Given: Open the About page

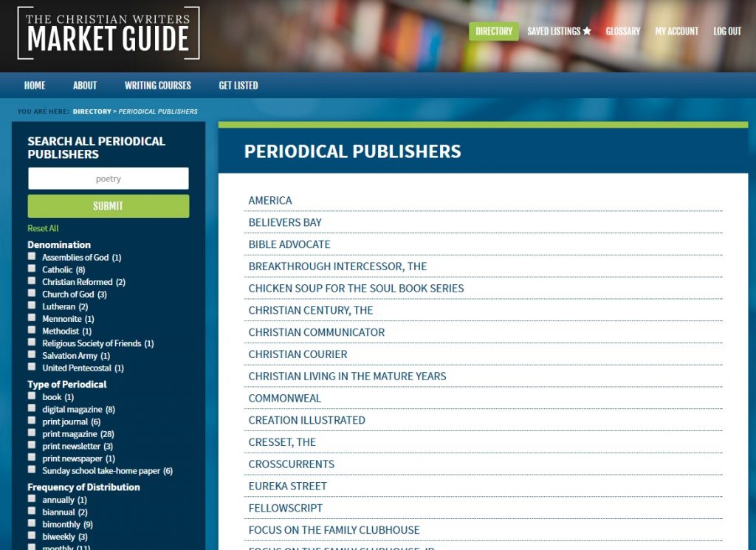Looking at the screenshot, I should pyautogui.click(x=85, y=86).
